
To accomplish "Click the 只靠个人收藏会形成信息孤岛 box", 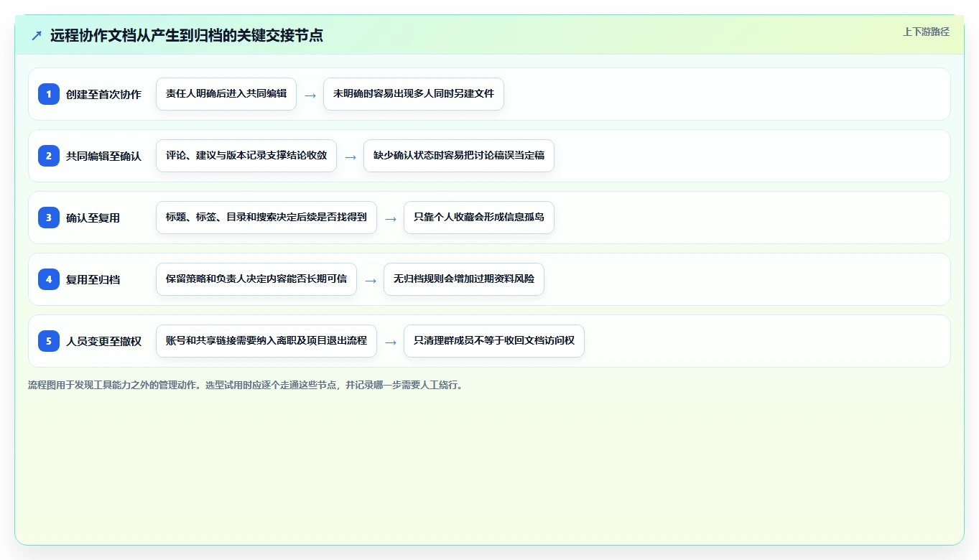I will pos(479,218).
